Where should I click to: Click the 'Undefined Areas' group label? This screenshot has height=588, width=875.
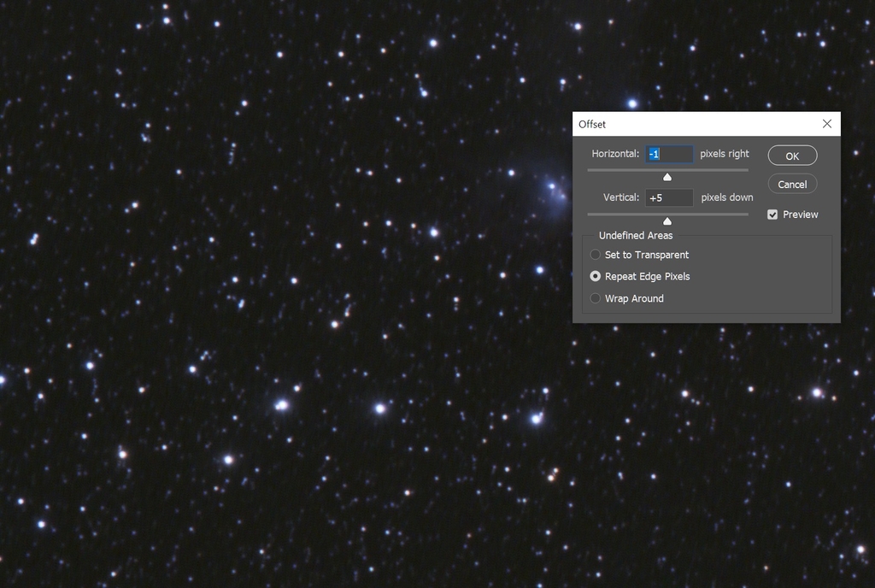[636, 235]
